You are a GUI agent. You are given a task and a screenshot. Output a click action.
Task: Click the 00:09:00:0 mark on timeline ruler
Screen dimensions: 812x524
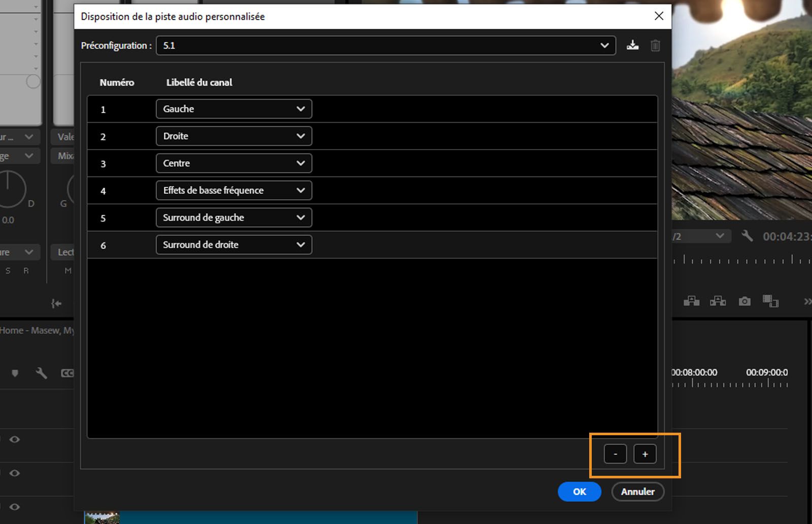tap(767, 372)
